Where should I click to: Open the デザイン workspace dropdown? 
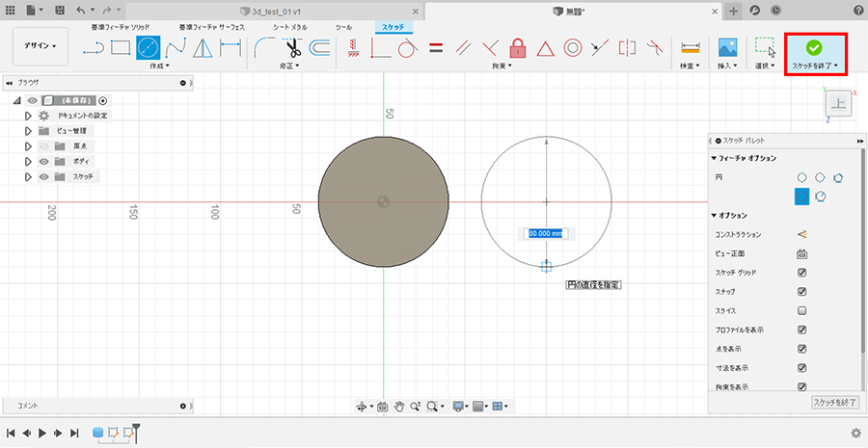click(41, 46)
